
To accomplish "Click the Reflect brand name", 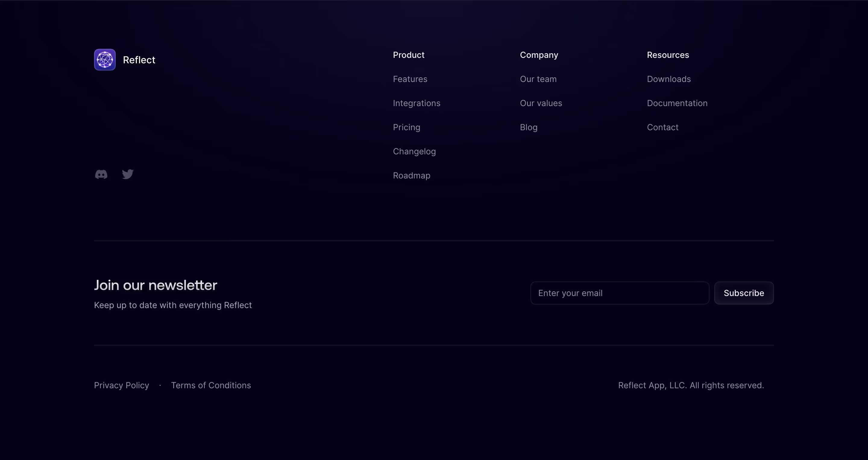I will tap(139, 60).
